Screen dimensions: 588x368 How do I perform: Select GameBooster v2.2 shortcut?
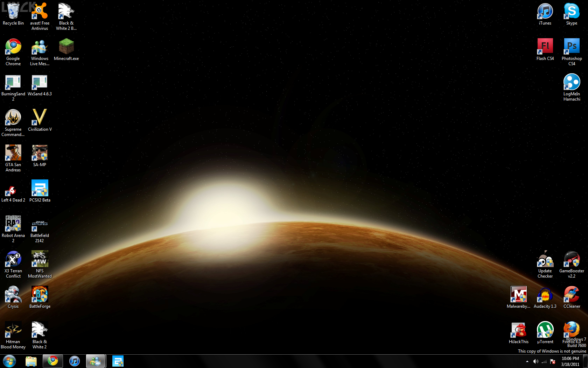pyautogui.click(x=572, y=264)
